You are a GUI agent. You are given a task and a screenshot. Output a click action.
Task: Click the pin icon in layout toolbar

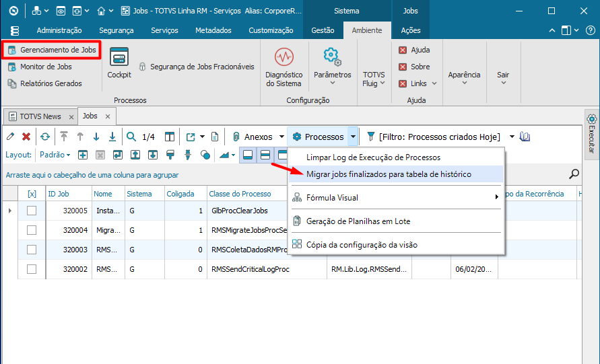(x=188, y=155)
